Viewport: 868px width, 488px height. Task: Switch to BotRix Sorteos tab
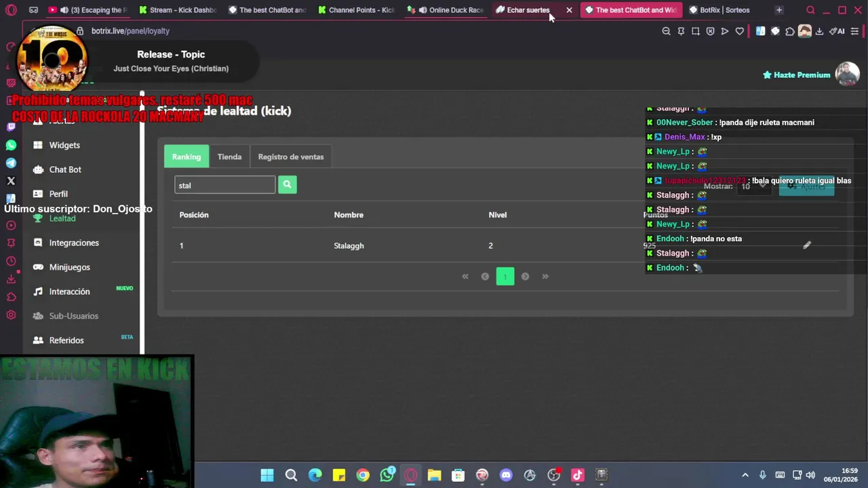click(x=724, y=10)
